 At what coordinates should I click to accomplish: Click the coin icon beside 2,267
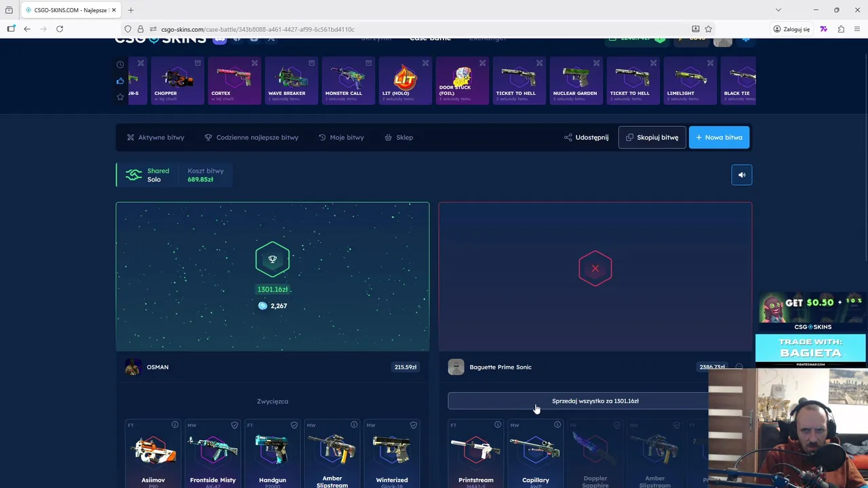click(x=262, y=306)
